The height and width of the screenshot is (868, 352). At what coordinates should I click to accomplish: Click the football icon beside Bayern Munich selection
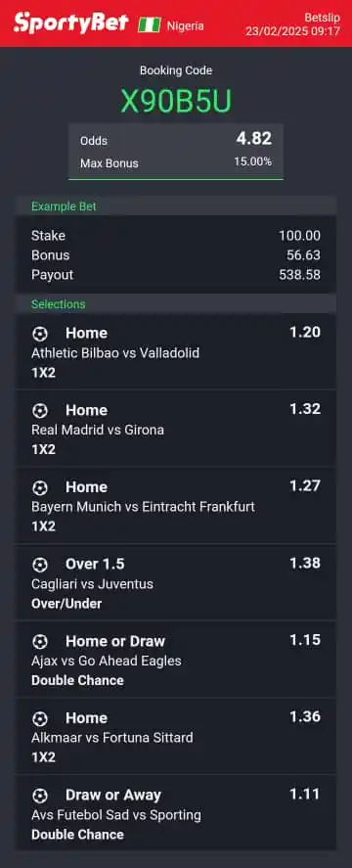(40, 487)
